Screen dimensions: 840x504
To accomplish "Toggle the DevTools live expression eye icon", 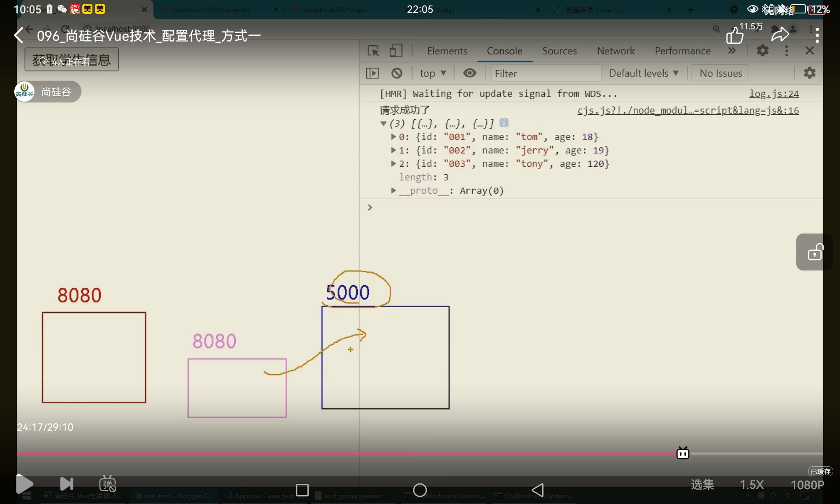I will (x=470, y=73).
